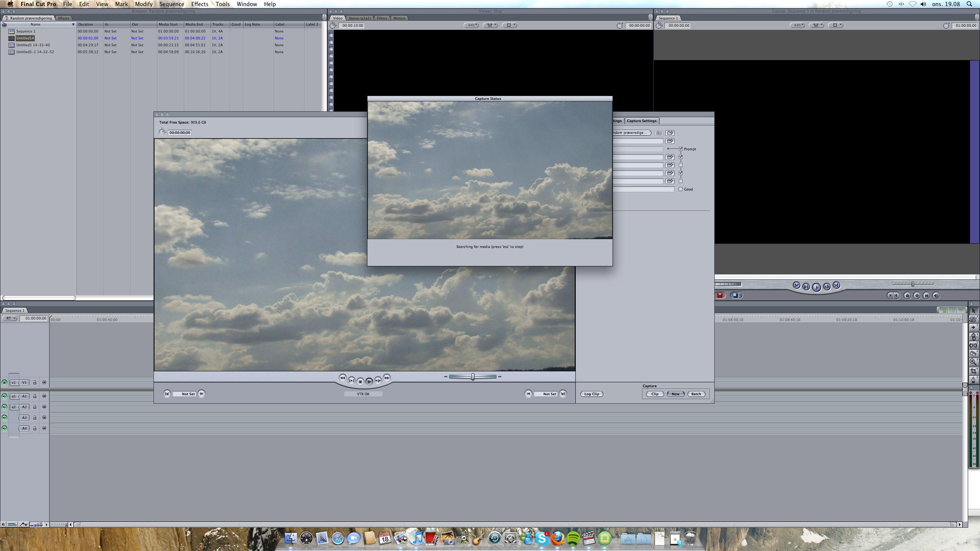Click the Canvas jog control wheel
This screenshot has height=551, width=980.
728,284
